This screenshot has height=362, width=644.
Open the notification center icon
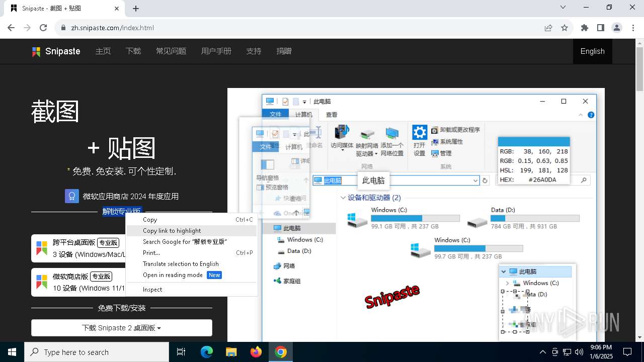coord(627,352)
